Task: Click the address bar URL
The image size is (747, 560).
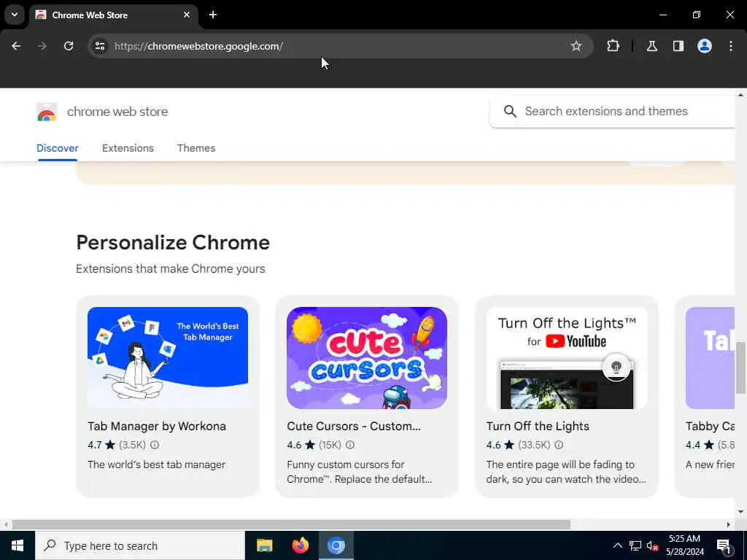Action: tap(198, 46)
